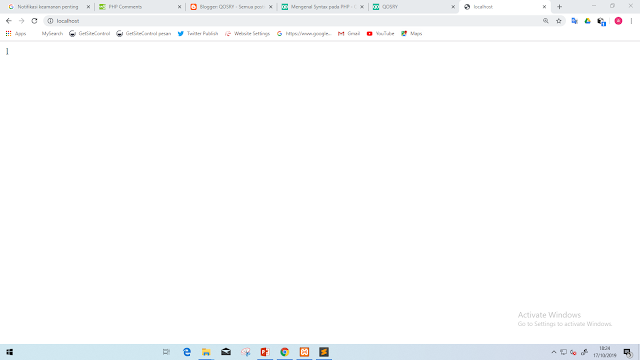The width and height of the screenshot is (640, 360).
Task: Go back to the previous page
Action: [x=9, y=21]
